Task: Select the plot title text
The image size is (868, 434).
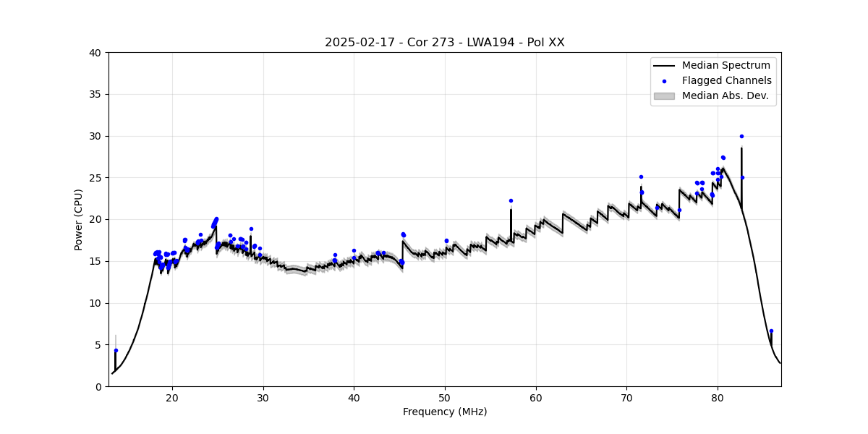Action: click(444, 43)
